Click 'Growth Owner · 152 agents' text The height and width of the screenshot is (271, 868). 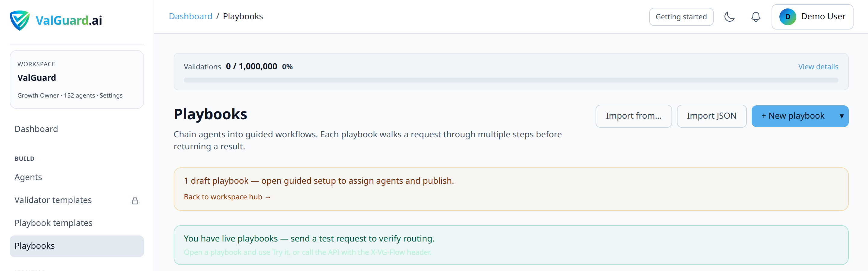click(56, 95)
